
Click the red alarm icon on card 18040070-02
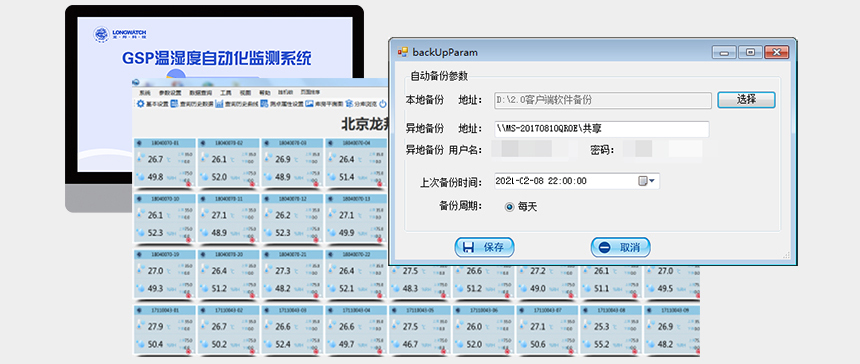pos(252,184)
